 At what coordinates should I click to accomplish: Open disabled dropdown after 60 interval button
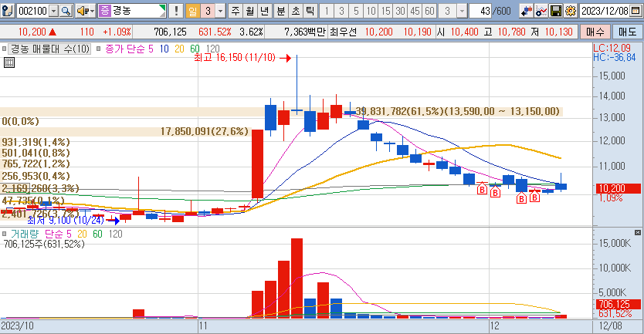click(462, 11)
